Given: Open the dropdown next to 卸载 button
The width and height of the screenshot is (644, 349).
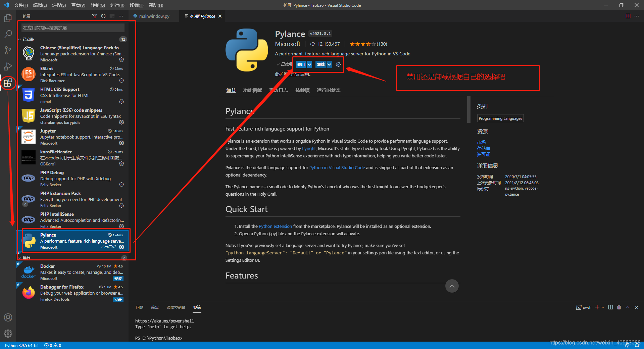Looking at the screenshot, I should pos(329,64).
